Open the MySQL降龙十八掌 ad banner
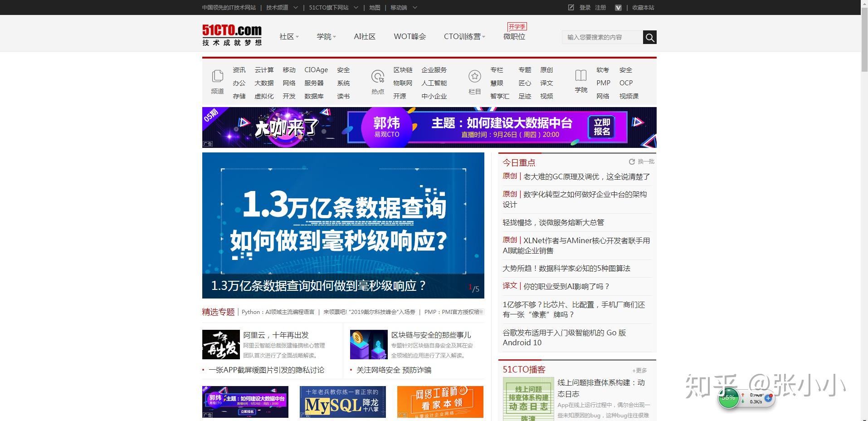 pos(343,402)
